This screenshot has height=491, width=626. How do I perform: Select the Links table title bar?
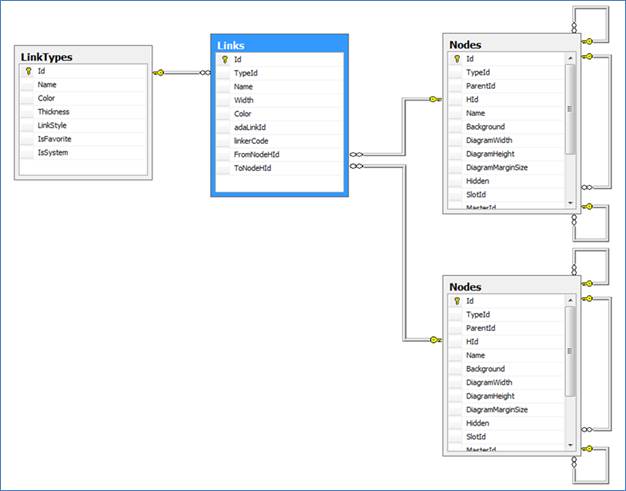280,45
